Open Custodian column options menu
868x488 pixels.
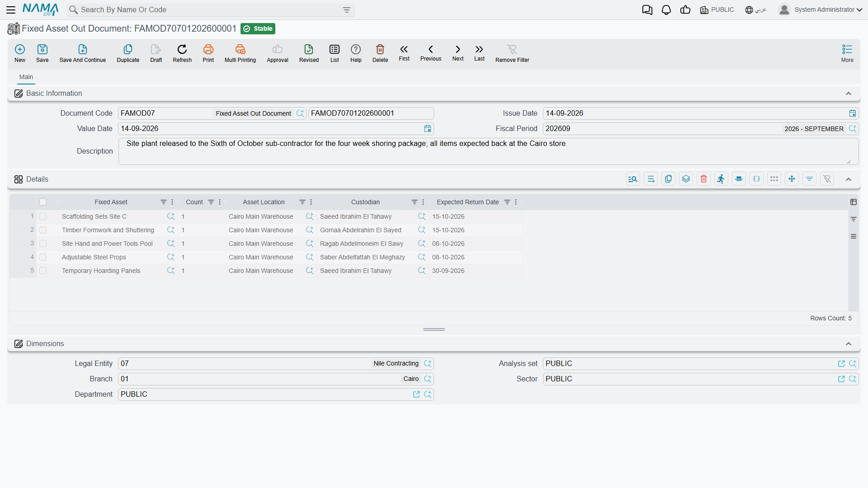coord(423,202)
